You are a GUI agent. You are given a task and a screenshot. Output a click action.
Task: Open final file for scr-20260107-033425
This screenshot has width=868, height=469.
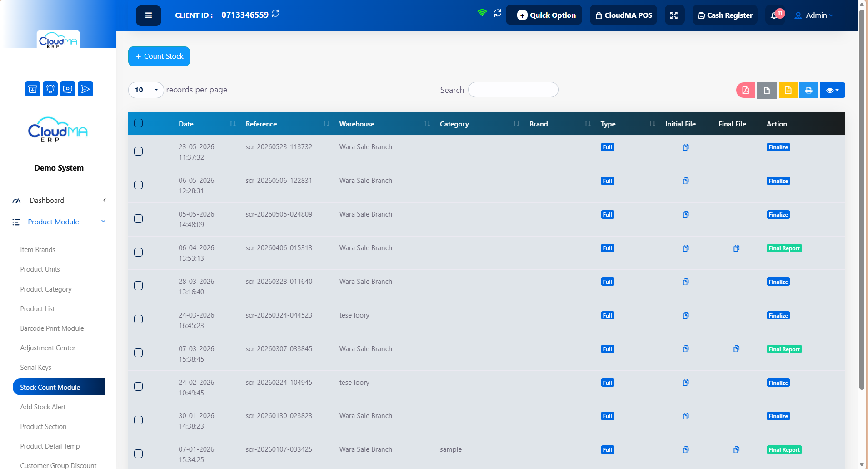tap(736, 450)
